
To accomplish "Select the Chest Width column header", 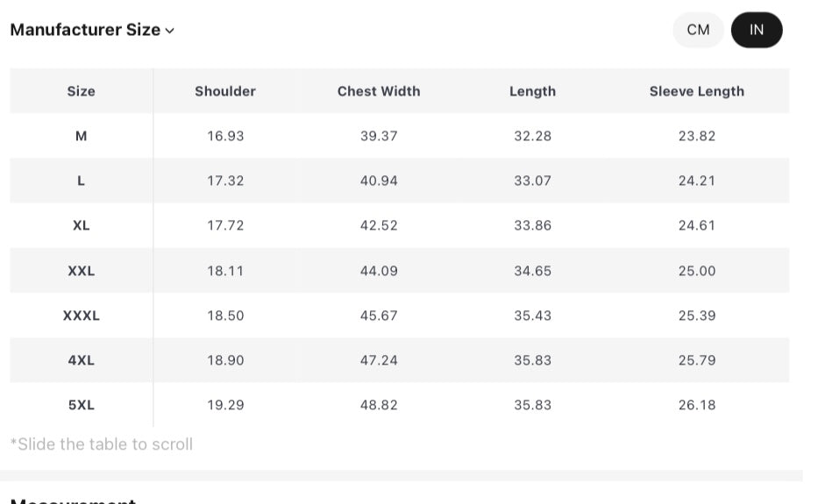I will click(x=379, y=91).
